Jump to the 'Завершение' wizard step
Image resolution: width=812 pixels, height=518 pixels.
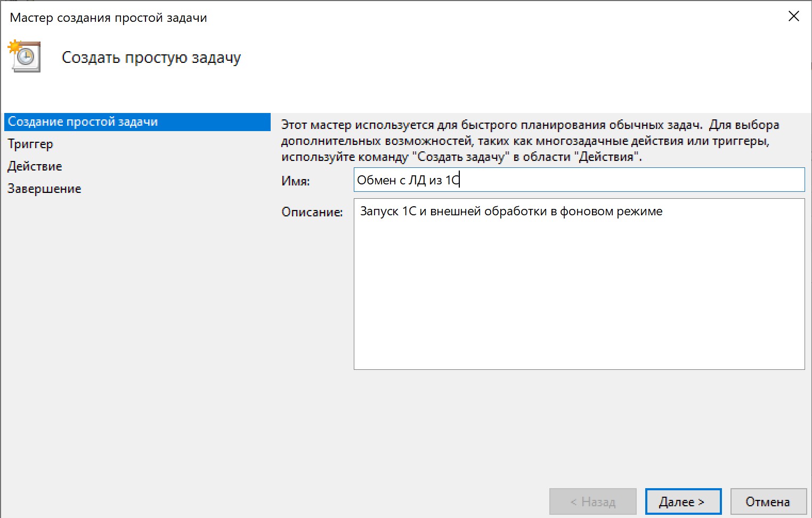44,189
